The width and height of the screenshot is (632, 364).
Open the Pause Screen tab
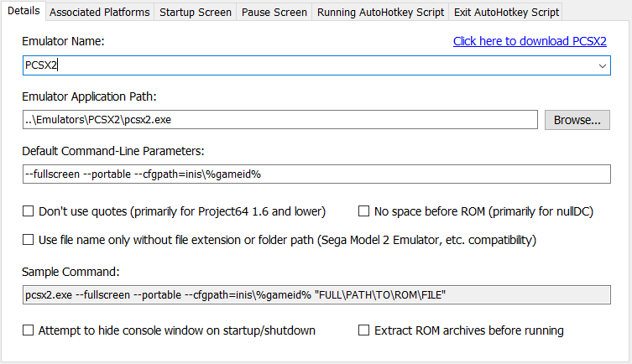point(274,13)
